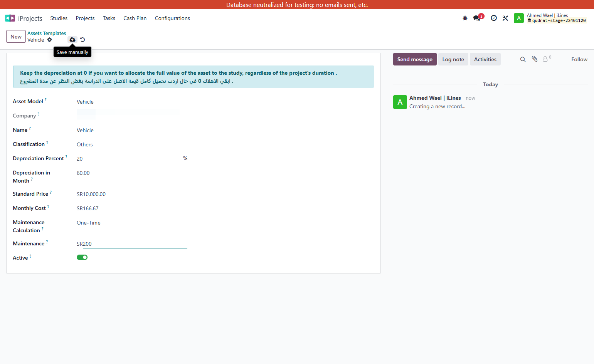Click Ahmed Wael | iLines message author
The width and height of the screenshot is (594, 364).
point(435,98)
